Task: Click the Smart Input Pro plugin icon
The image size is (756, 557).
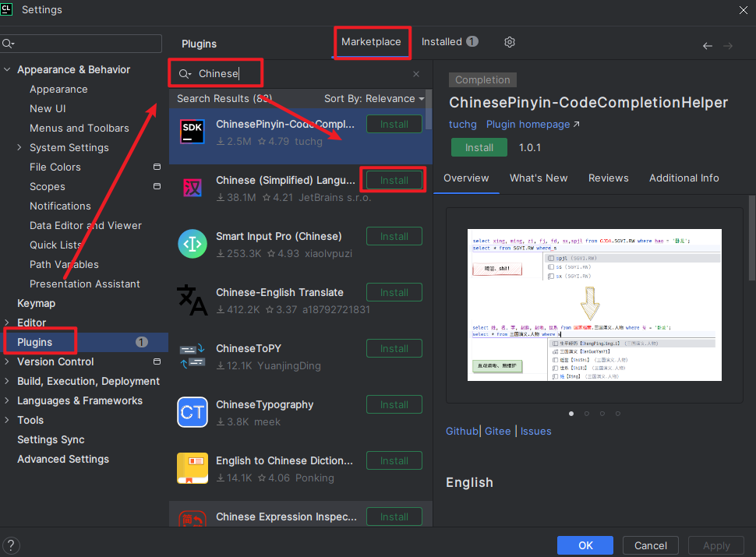Action: (193, 244)
